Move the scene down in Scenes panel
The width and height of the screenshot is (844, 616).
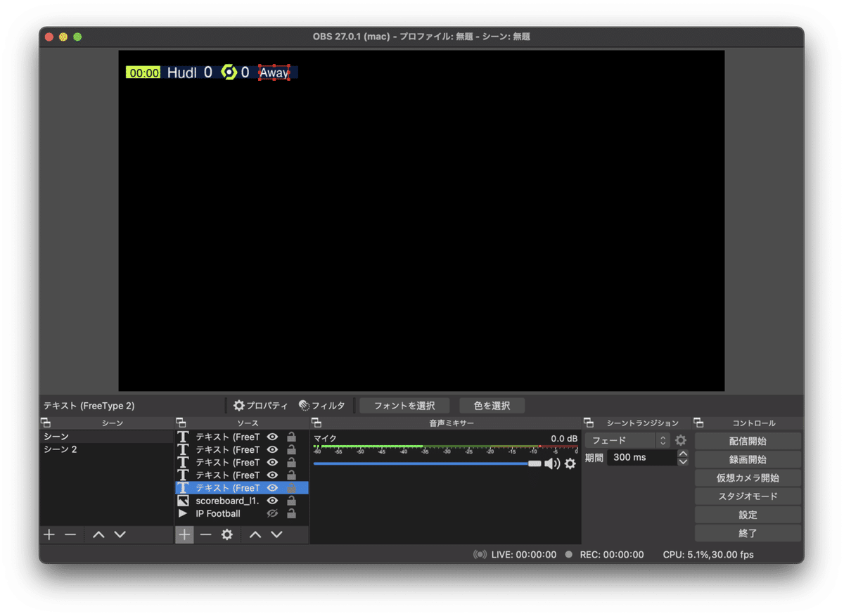coord(120,534)
